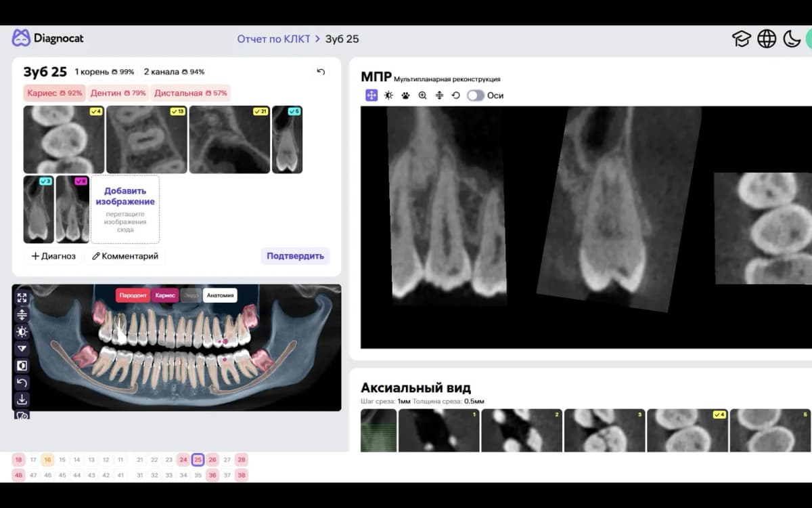Open the tooth thumbnail marked 13

point(146,140)
